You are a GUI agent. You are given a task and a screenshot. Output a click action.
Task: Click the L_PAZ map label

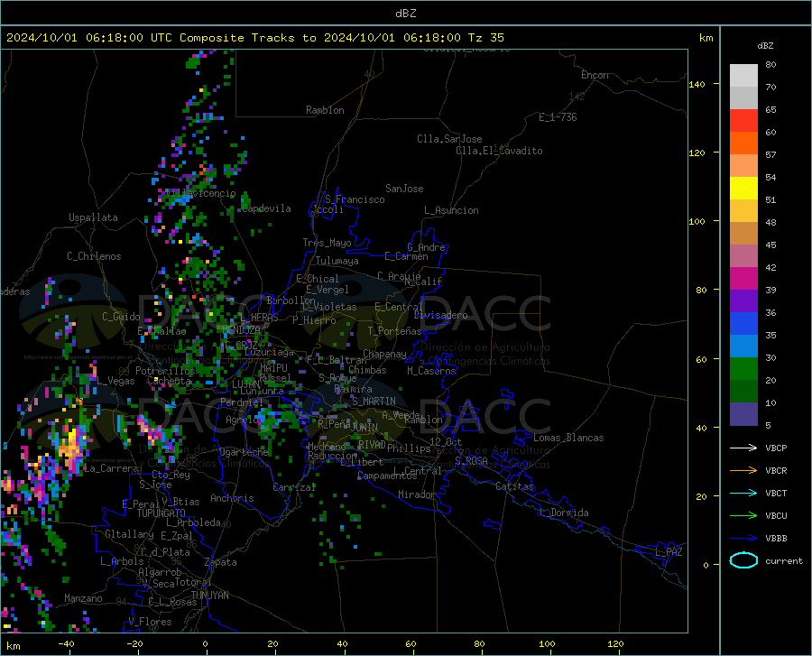pyautogui.click(x=669, y=552)
